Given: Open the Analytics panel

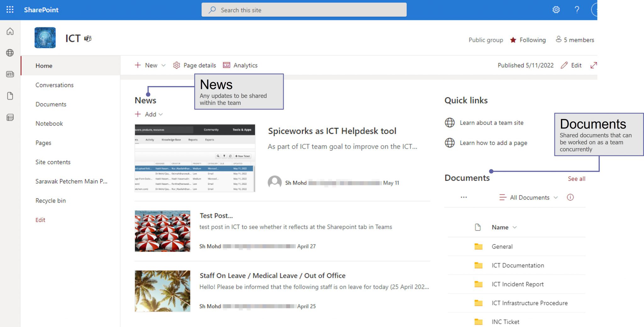Looking at the screenshot, I should [x=240, y=65].
